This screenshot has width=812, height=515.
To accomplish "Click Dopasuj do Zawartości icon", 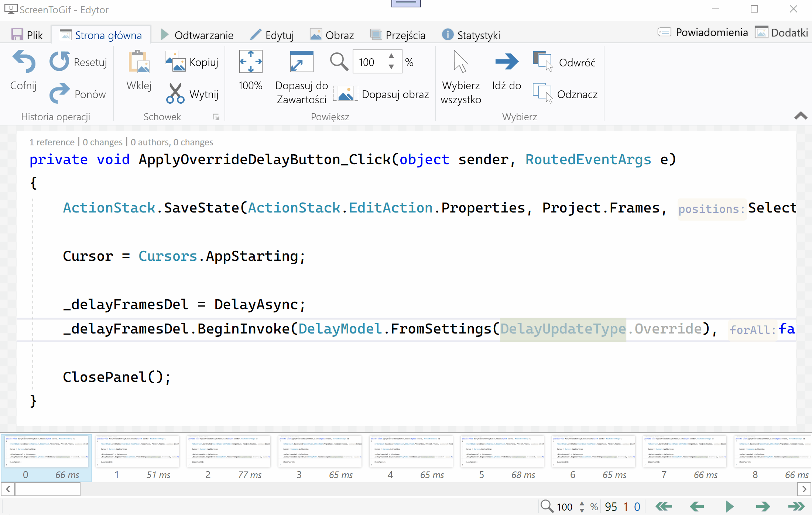I will [x=301, y=62].
